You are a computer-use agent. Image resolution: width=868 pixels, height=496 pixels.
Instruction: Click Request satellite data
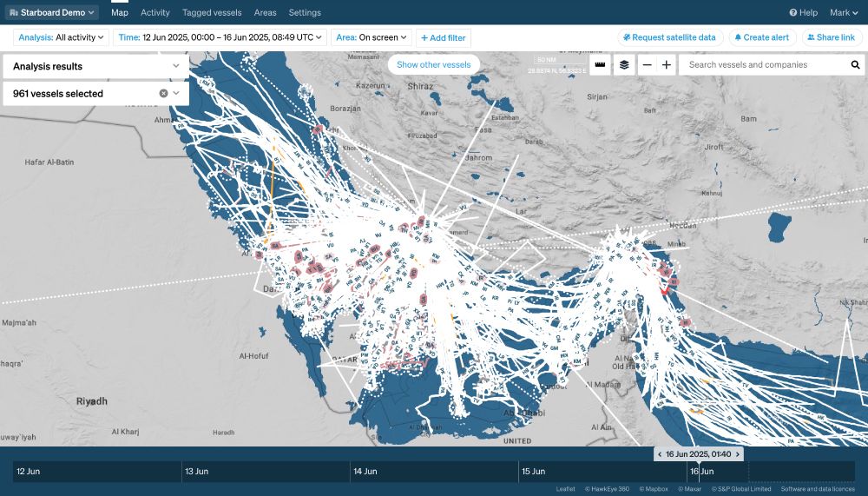(670, 37)
